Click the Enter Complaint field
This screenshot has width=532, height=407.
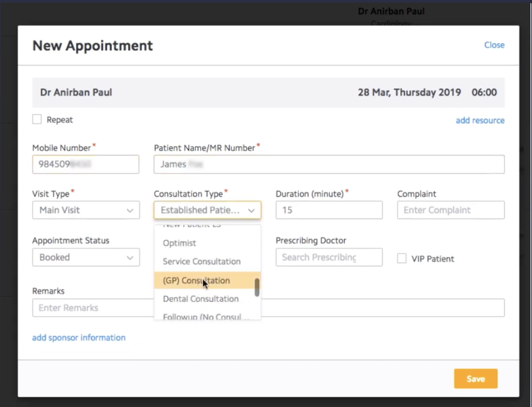pos(450,210)
